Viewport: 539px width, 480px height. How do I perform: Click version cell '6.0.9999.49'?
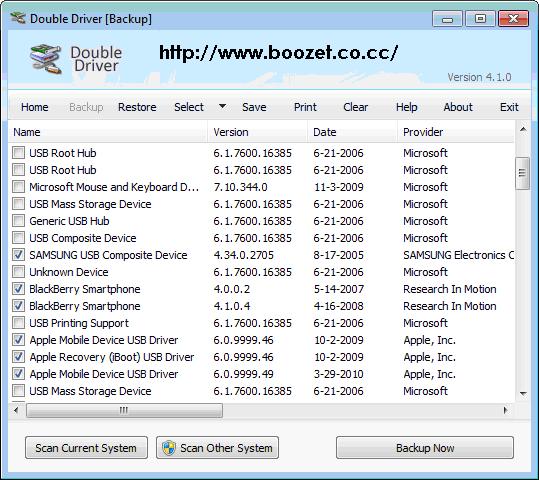point(243,374)
